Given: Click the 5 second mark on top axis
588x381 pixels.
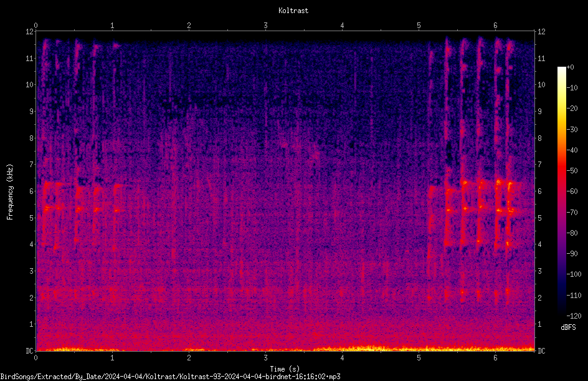Looking at the screenshot, I should tap(419, 26).
